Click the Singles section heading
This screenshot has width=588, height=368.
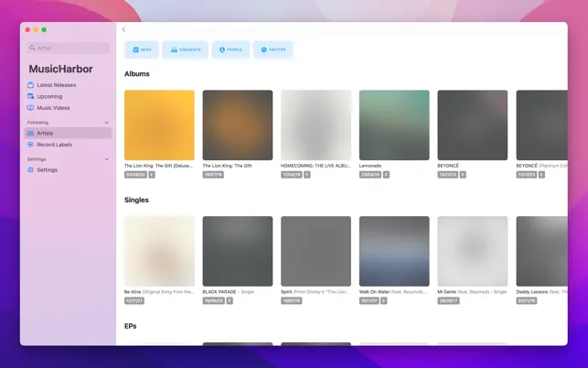[136, 200]
